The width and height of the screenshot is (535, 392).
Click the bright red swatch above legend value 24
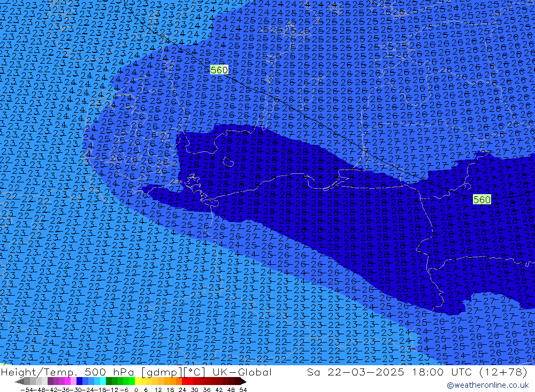(185, 381)
